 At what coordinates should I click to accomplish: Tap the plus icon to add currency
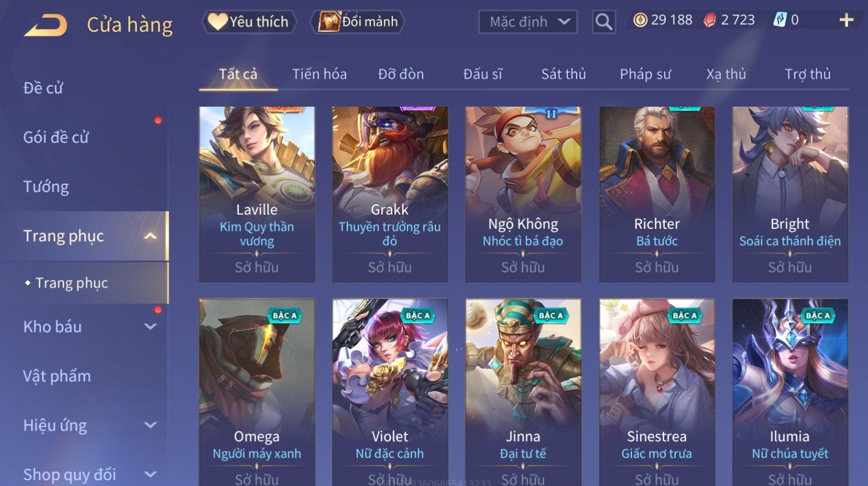[846, 20]
